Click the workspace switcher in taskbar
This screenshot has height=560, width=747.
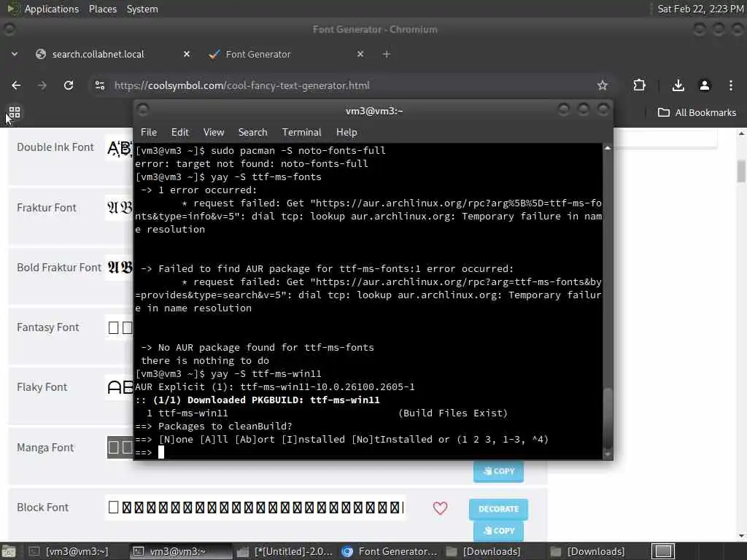click(x=662, y=551)
